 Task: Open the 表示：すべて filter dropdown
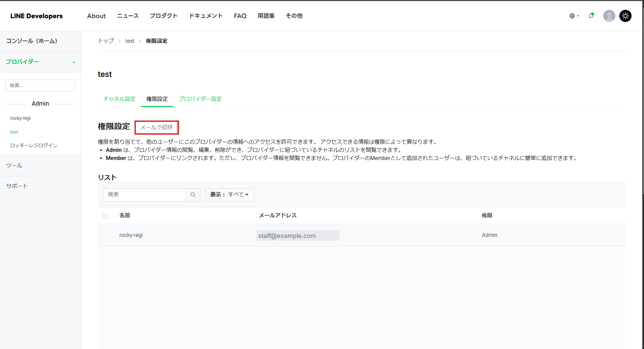230,195
